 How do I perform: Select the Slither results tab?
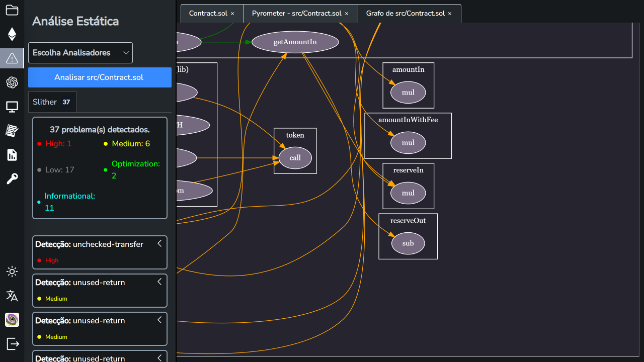coord(52,102)
